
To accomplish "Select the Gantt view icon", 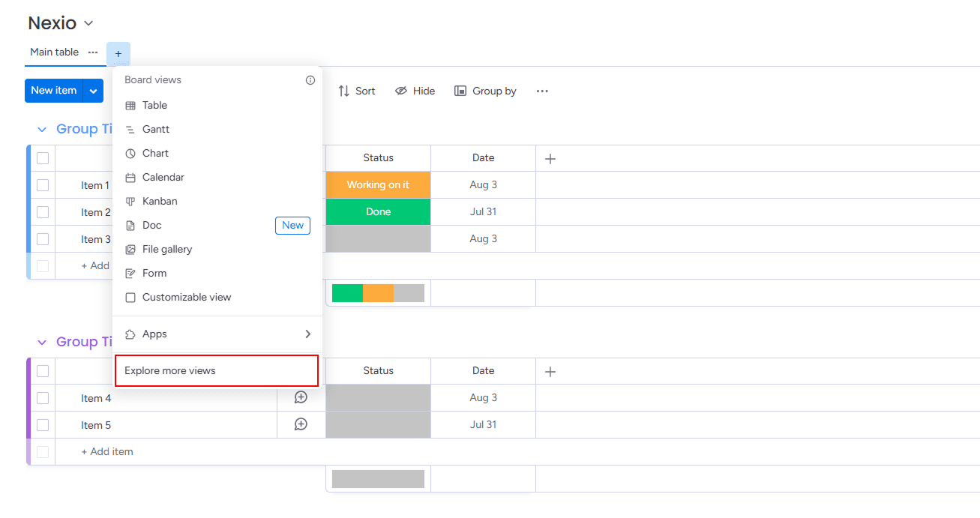I will pos(130,129).
